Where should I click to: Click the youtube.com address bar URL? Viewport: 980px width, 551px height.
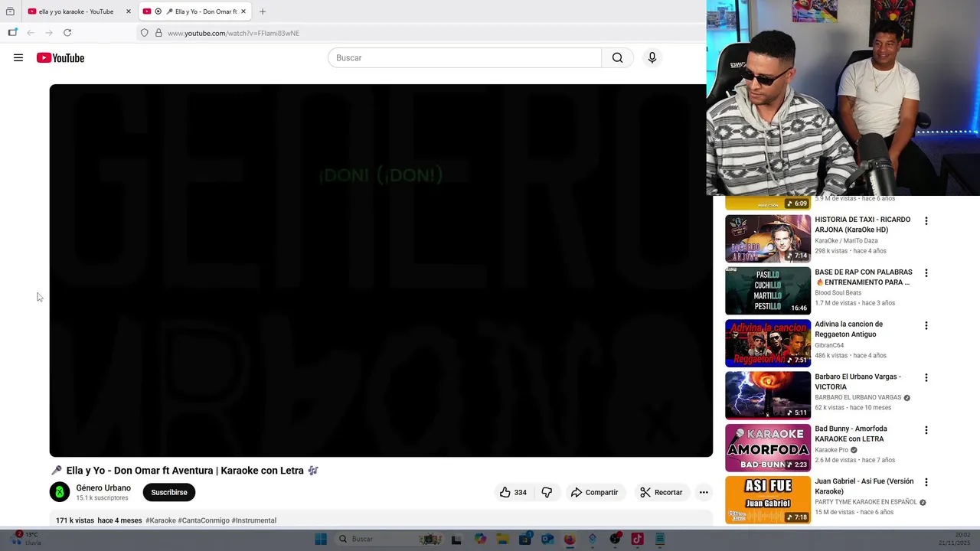234,33
